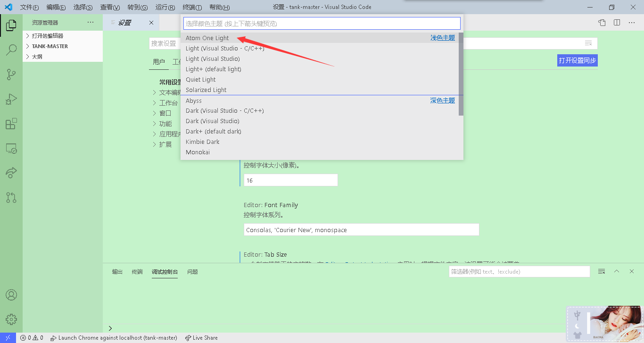Choose Light (Visual Studio - C/C++) theme

(x=319, y=48)
